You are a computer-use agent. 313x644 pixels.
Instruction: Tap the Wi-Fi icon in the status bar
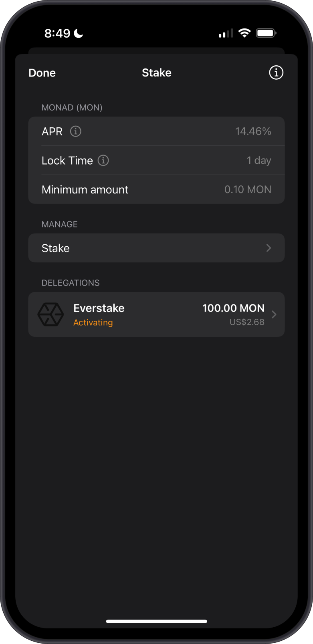click(244, 33)
